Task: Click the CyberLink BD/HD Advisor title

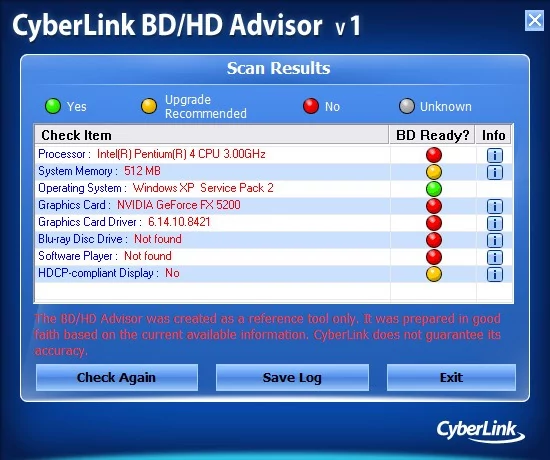Action: [x=187, y=26]
